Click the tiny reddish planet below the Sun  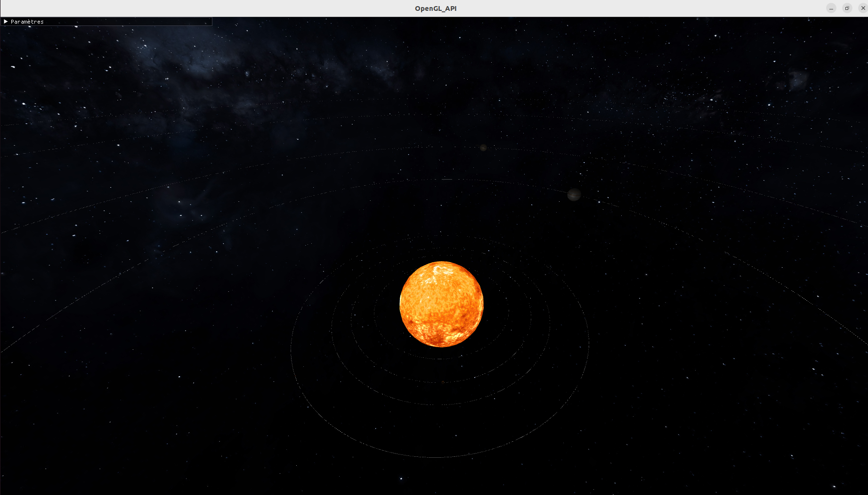click(443, 382)
